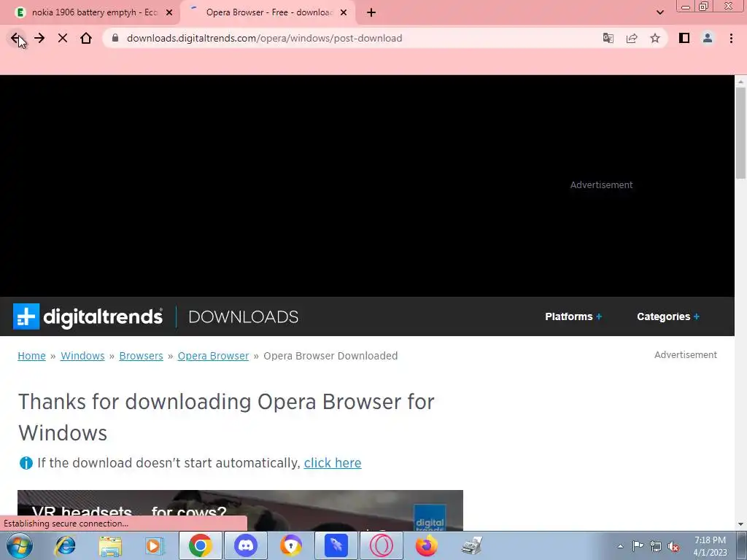Go forward using the forward arrow

click(x=39, y=38)
